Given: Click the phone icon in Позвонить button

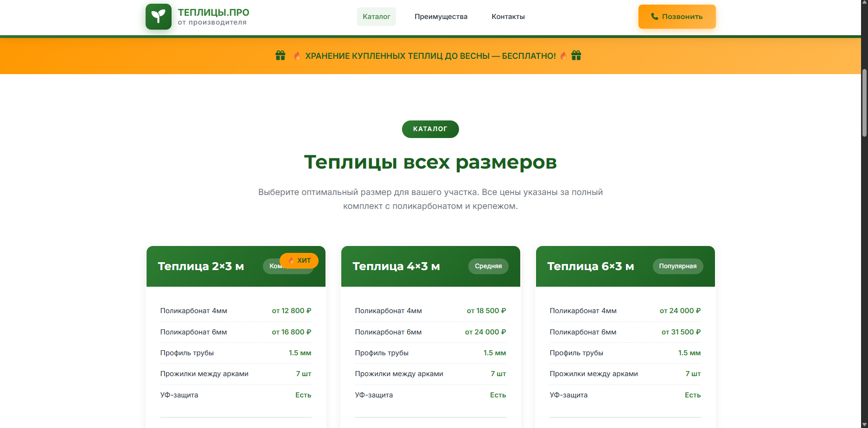Looking at the screenshot, I should pyautogui.click(x=655, y=16).
